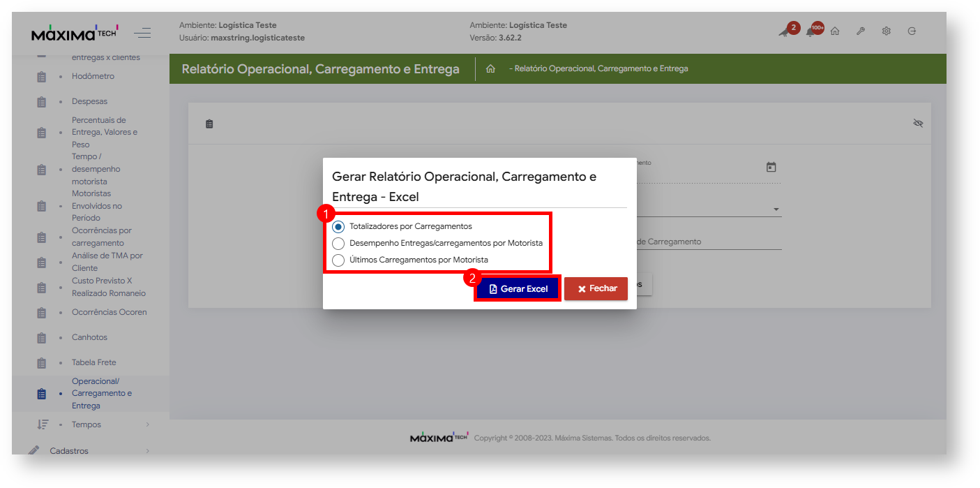This screenshot has width=980, height=488.
Task: Choose Desempenho Entregas/carregamentos por Motorista option
Action: pyautogui.click(x=338, y=243)
